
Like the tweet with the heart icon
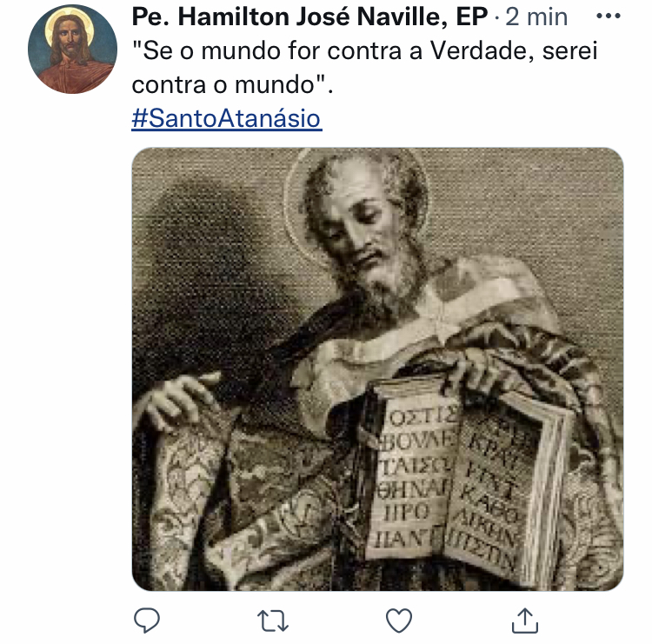pyautogui.click(x=399, y=621)
